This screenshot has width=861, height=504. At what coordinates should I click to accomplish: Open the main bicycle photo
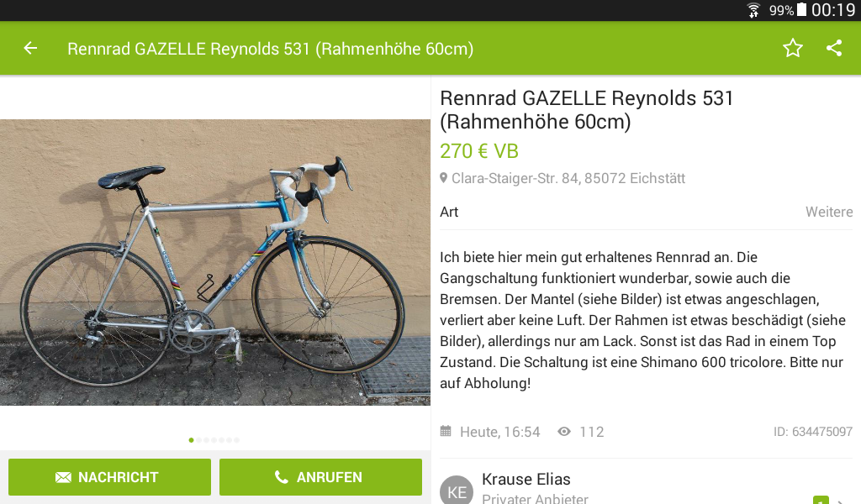[215, 263]
